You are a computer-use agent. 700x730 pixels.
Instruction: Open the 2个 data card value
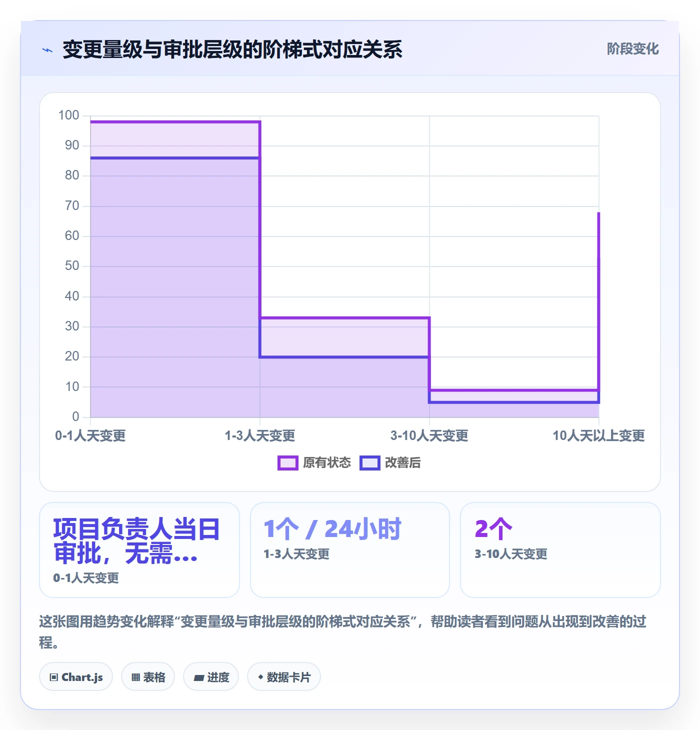493,529
